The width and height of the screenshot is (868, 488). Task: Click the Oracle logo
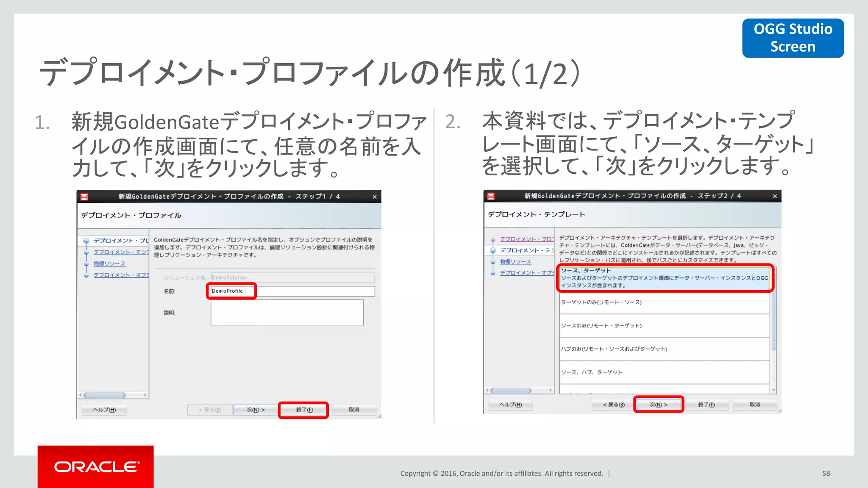click(x=96, y=467)
